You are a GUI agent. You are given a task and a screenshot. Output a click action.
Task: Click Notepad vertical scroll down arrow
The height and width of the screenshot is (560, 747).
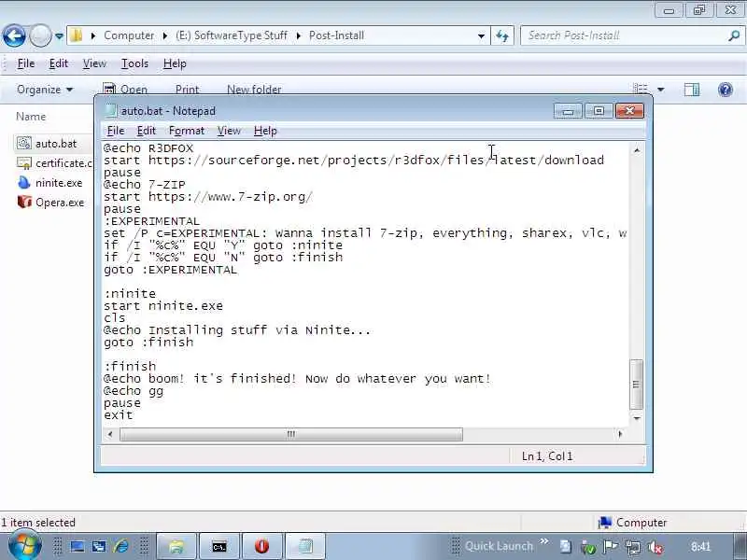637,417
